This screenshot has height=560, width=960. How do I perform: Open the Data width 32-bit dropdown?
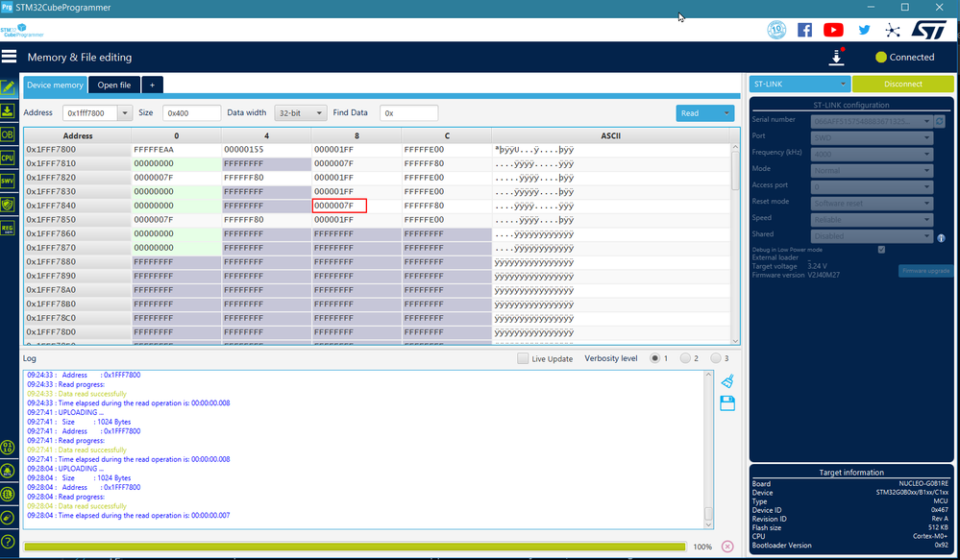pos(300,113)
